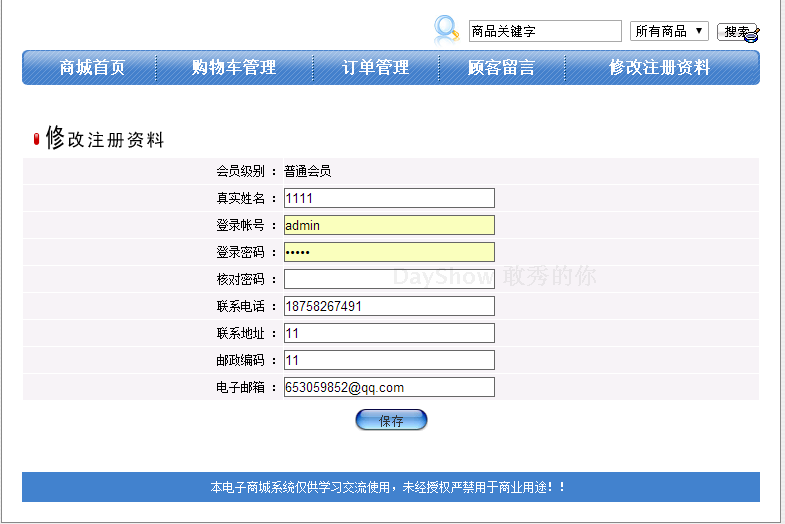Click the 核对密码 label

240,280
